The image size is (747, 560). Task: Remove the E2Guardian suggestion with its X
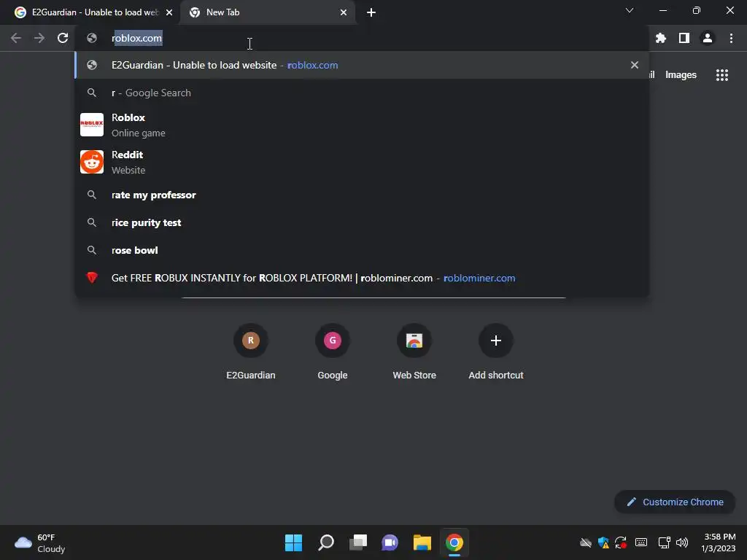tap(634, 65)
